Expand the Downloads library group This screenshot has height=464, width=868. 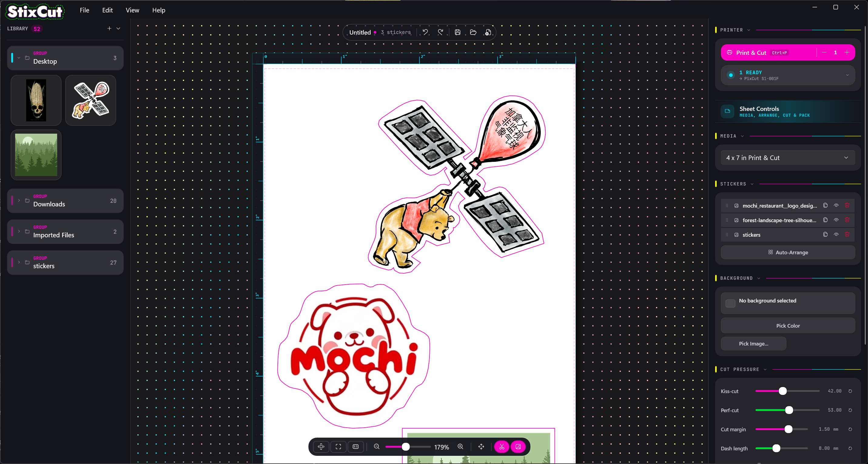(x=19, y=200)
